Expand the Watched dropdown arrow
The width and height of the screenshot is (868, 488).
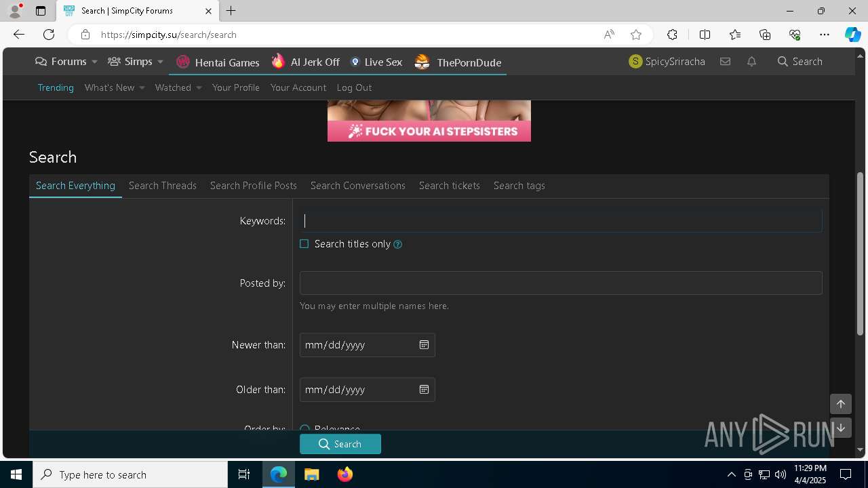(199, 87)
